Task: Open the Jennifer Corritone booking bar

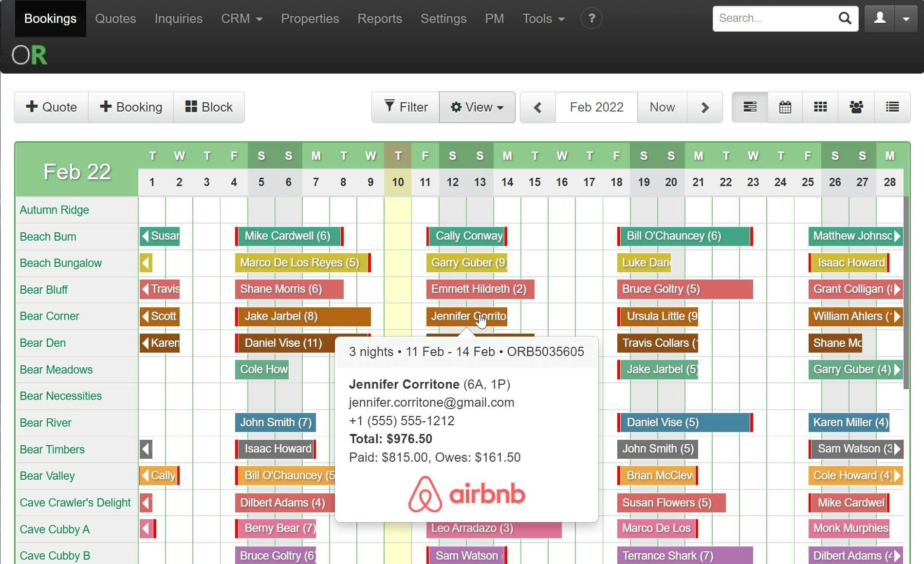Action: (466, 316)
